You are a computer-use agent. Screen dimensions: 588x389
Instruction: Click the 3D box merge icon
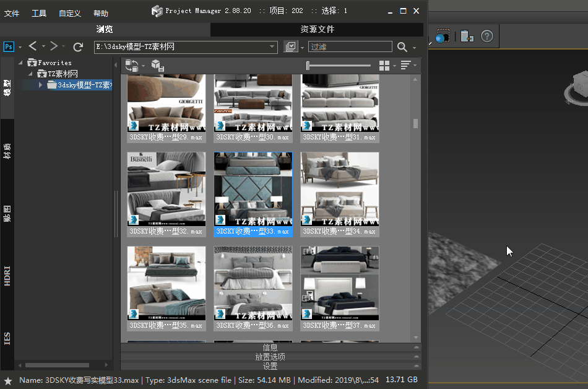[157, 66]
